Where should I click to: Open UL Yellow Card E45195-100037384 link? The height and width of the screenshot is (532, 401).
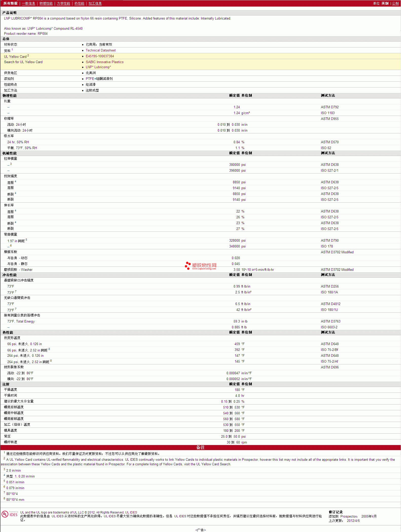pos(100,56)
